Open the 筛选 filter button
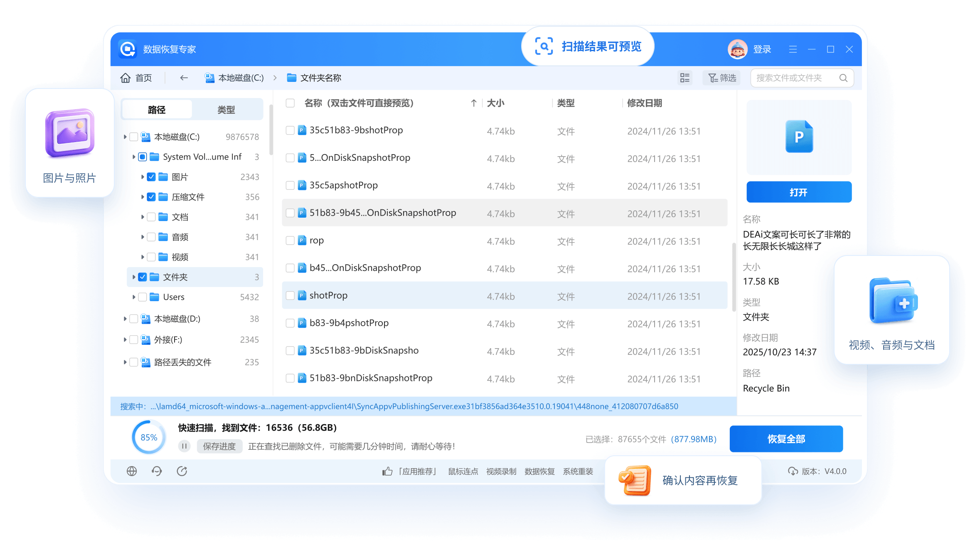Screen dimensions: 975x560 coord(722,78)
